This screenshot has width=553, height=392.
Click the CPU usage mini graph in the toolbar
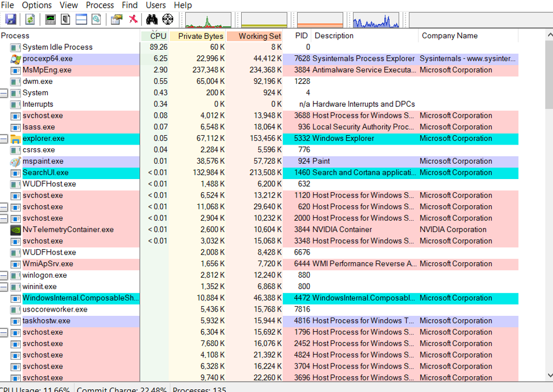coord(208,20)
